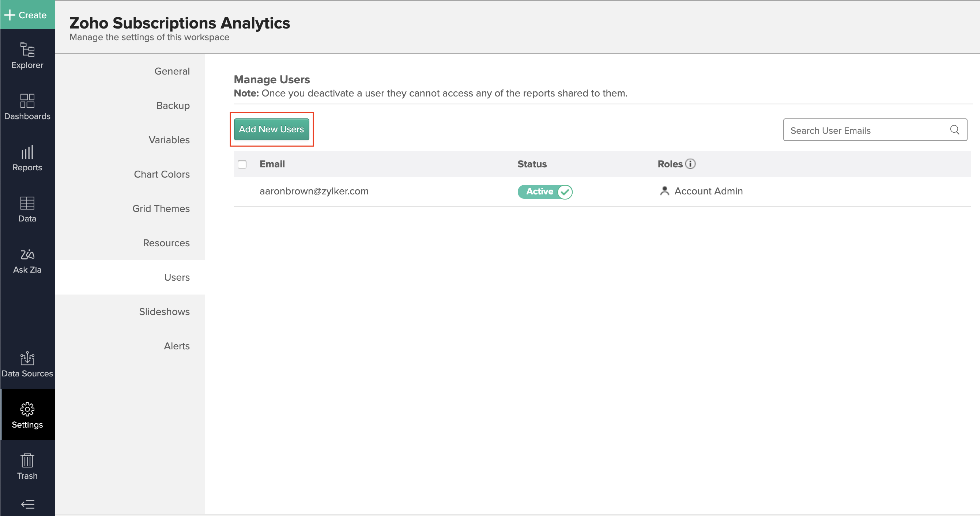Screen dimensions: 980x516
Task: Click the Search User Emails field
Action: pyautogui.click(x=856, y=130)
